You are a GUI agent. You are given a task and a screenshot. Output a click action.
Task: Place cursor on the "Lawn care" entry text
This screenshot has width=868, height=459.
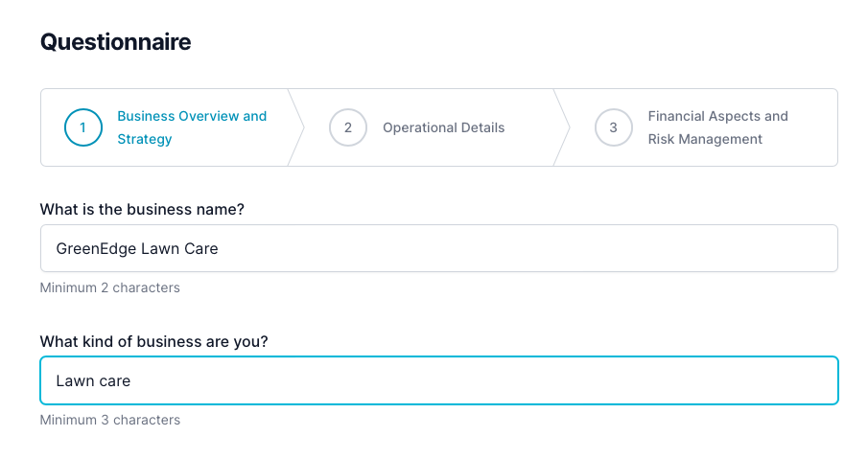coord(93,381)
